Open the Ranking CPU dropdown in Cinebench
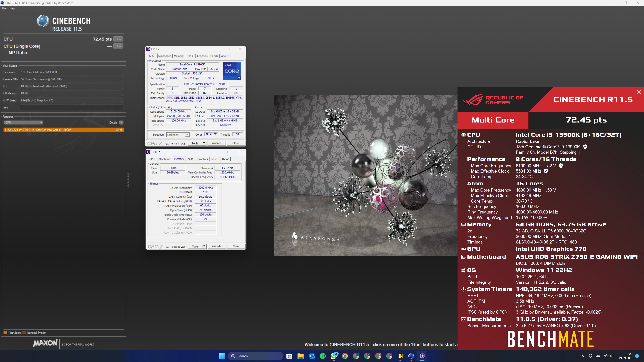 coord(23,122)
